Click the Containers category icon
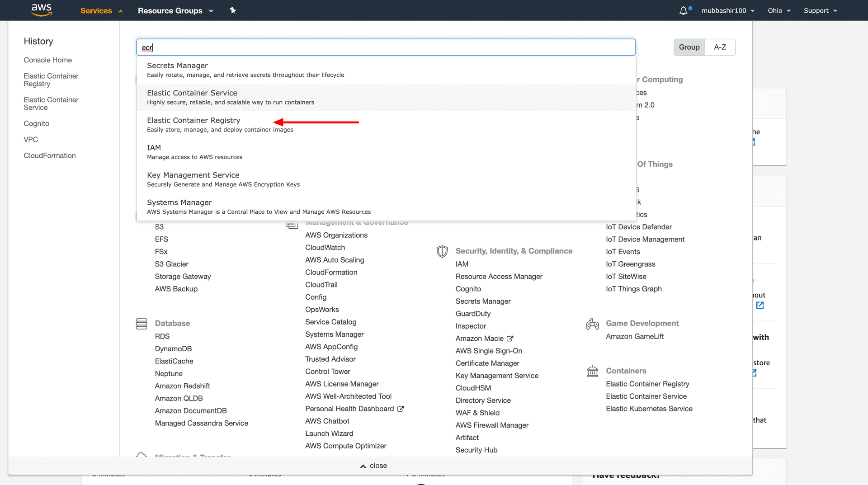Screen dimensions: 868x485 [x=592, y=371]
